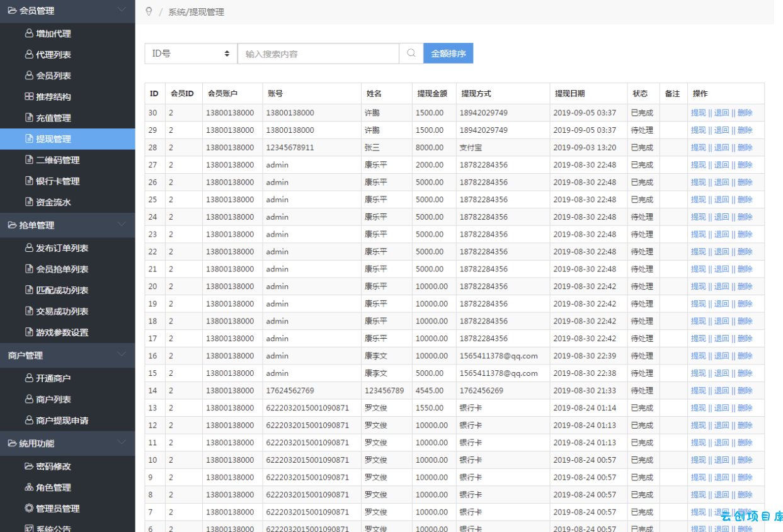
Task: Click the user icon beside 增加代理
Action: [x=29, y=33]
